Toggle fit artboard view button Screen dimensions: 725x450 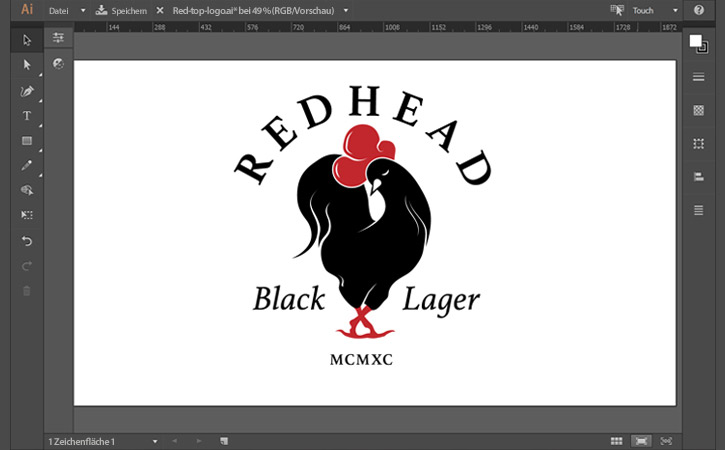click(x=641, y=441)
